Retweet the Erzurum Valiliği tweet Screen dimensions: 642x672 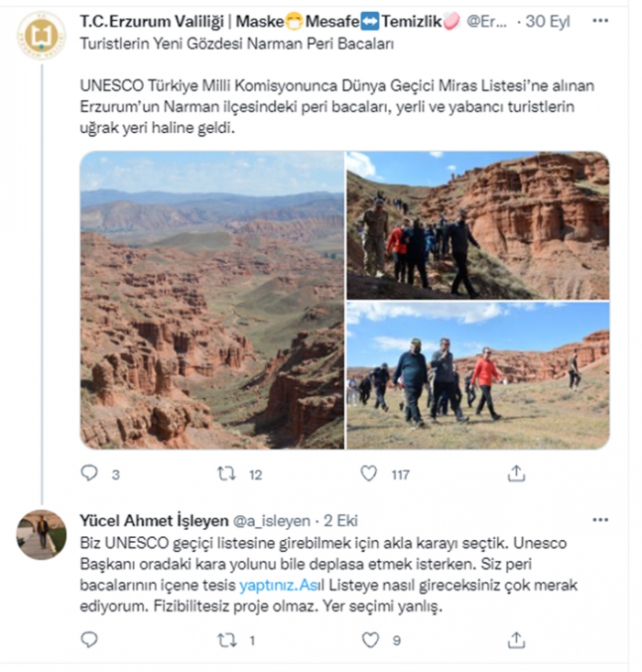click(x=227, y=474)
